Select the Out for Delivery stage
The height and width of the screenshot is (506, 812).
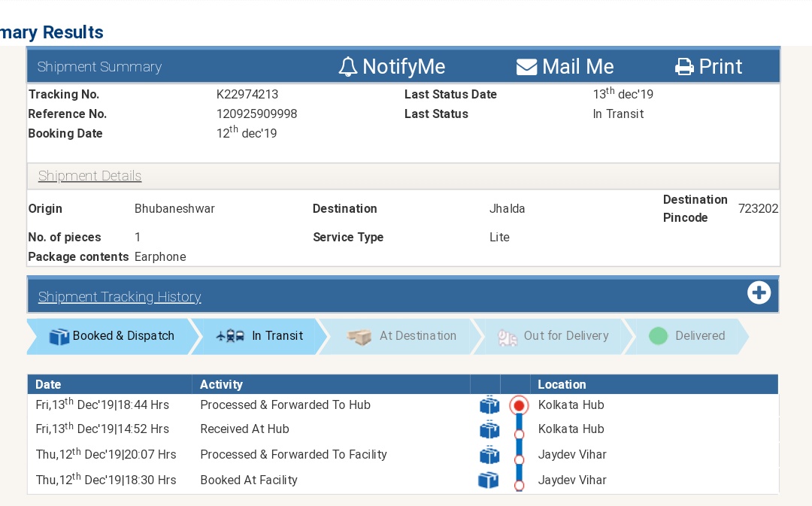click(553, 336)
